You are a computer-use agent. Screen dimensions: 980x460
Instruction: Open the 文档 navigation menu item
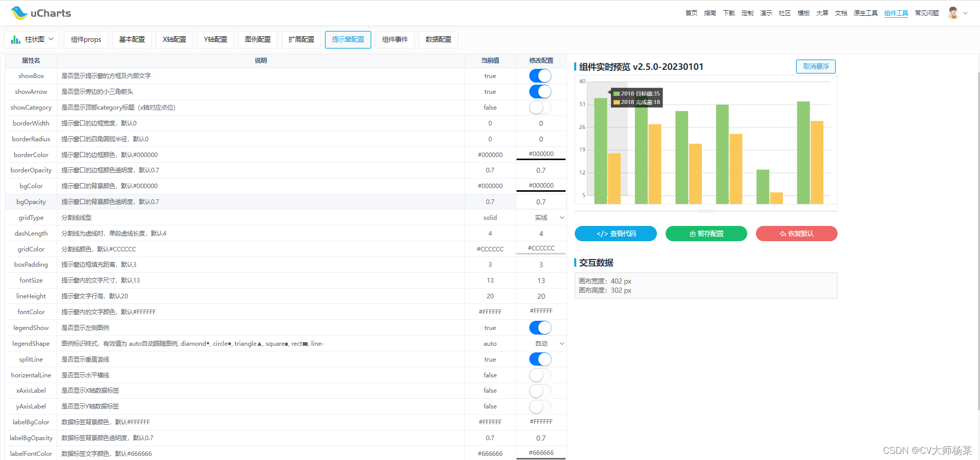(x=841, y=13)
